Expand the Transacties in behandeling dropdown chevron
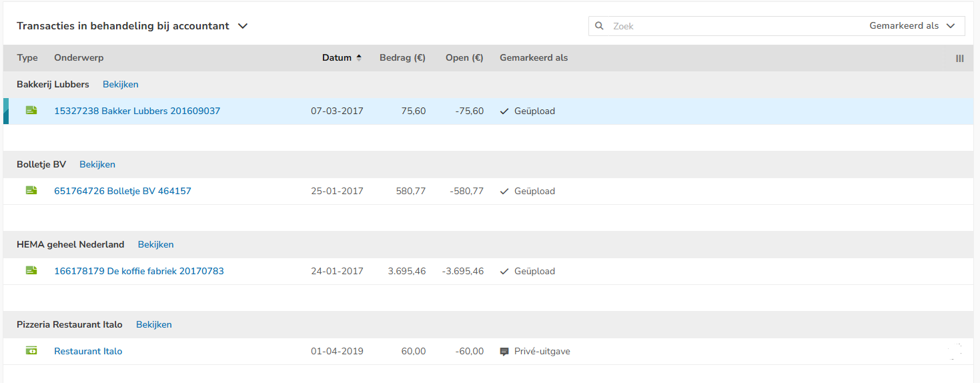 click(x=243, y=26)
